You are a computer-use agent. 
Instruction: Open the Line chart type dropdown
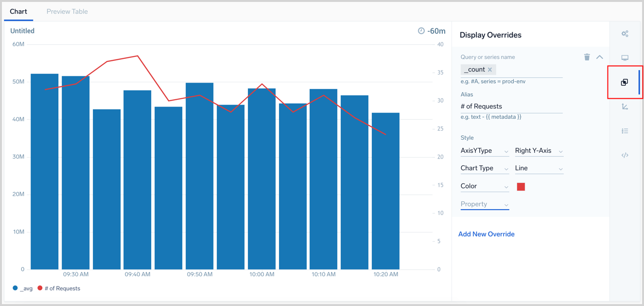coord(539,168)
